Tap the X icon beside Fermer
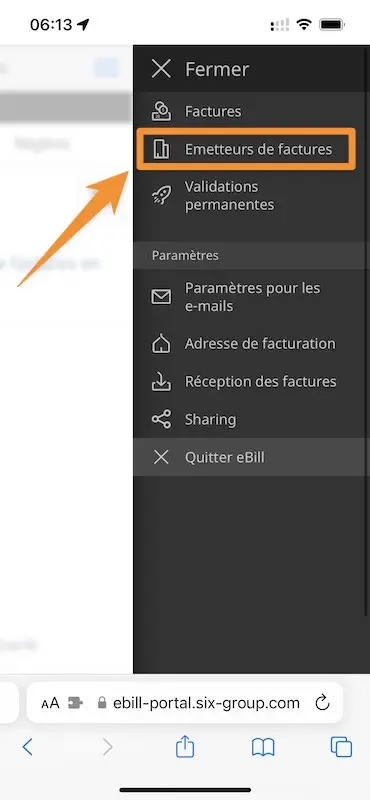The width and height of the screenshot is (370, 800). click(x=161, y=69)
